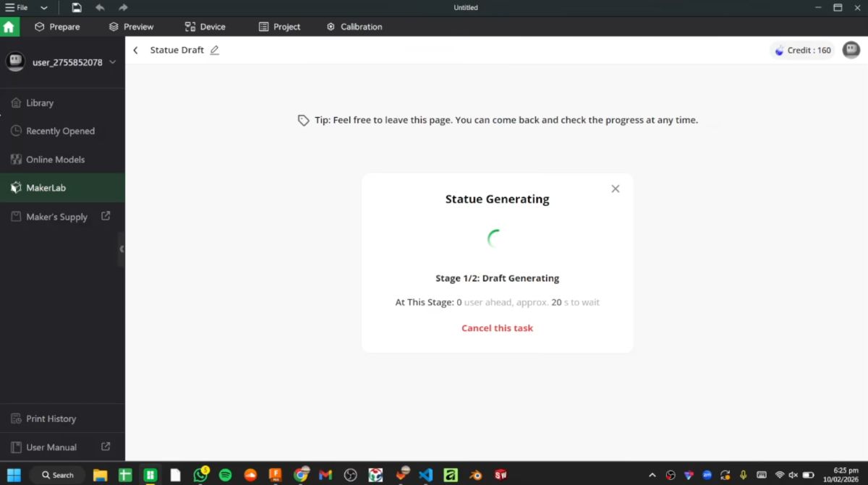
Task: Expand the dropdown arrow next to File
Action: (44, 8)
